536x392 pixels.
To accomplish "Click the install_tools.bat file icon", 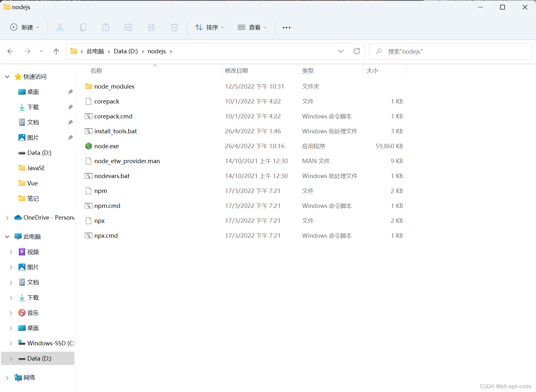I will (89, 131).
